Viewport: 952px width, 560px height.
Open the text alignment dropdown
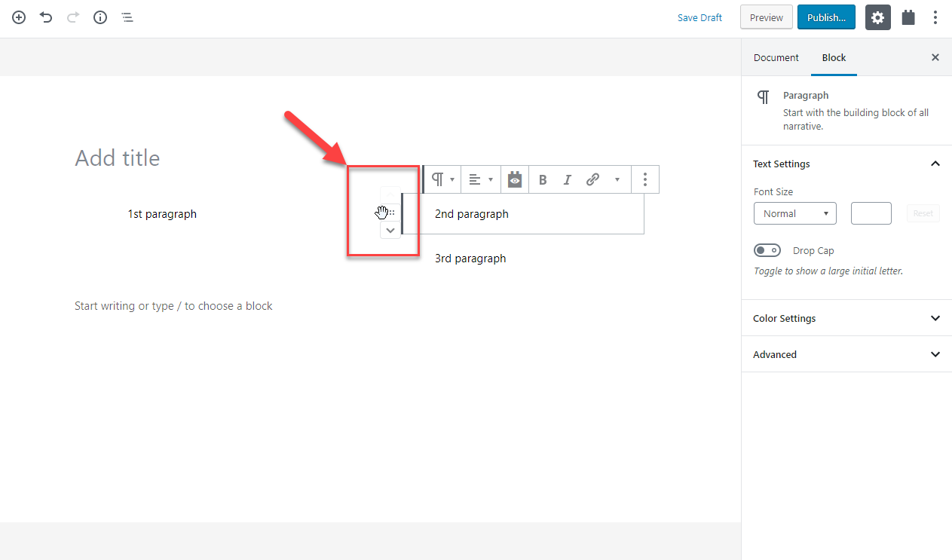tap(480, 179)
